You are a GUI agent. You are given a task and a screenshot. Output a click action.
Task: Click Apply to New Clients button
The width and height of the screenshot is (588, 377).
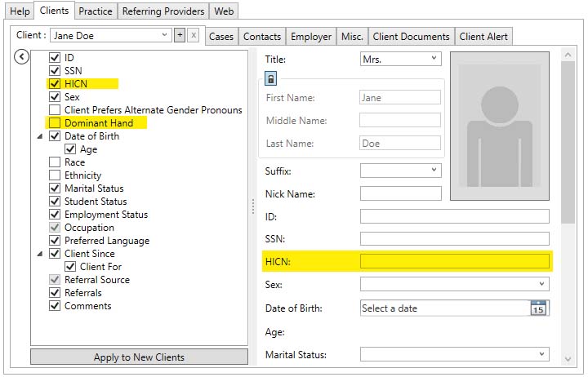click(x=139, y=357)
